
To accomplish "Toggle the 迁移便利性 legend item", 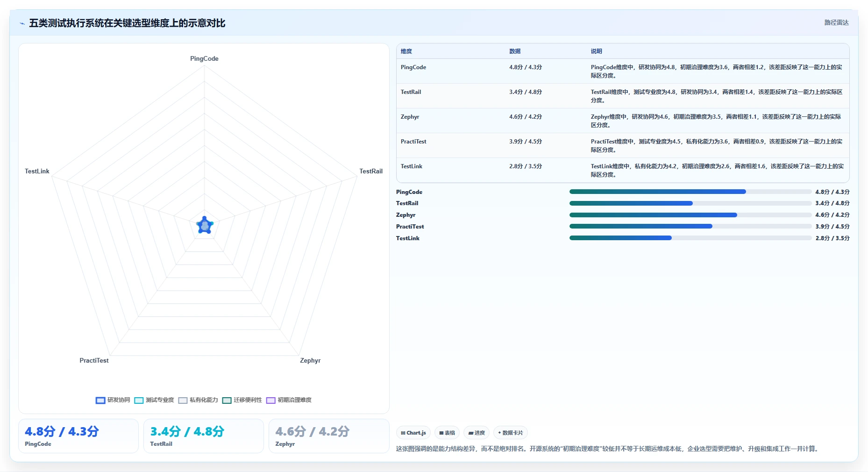I will [242, 400].
